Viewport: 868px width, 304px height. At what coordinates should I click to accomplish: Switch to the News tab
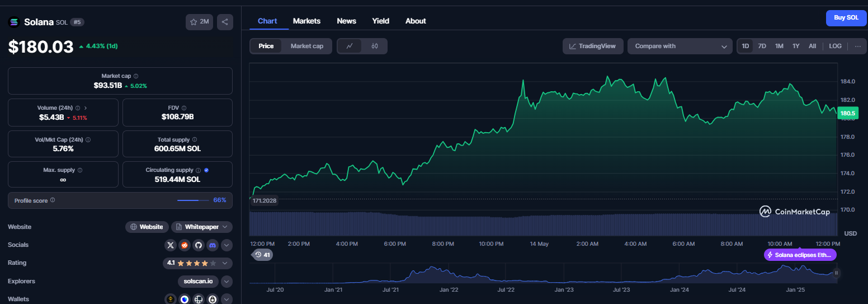point(346,21)
